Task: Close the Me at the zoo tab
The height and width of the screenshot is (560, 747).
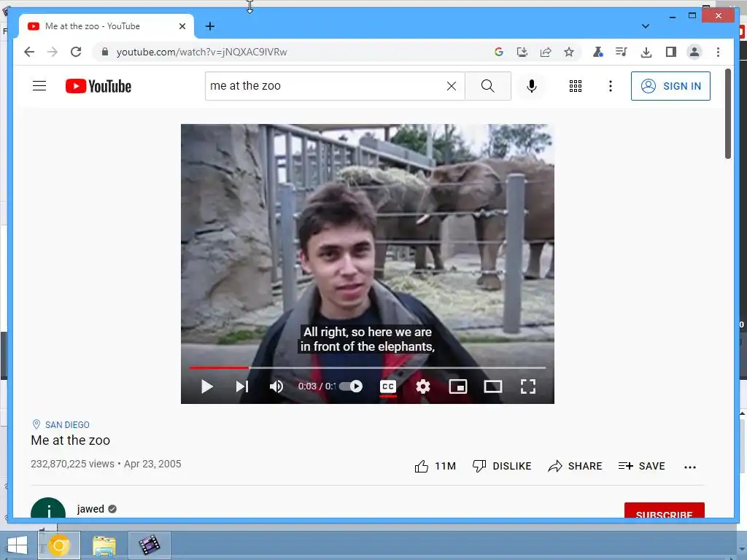Action: 182,26
